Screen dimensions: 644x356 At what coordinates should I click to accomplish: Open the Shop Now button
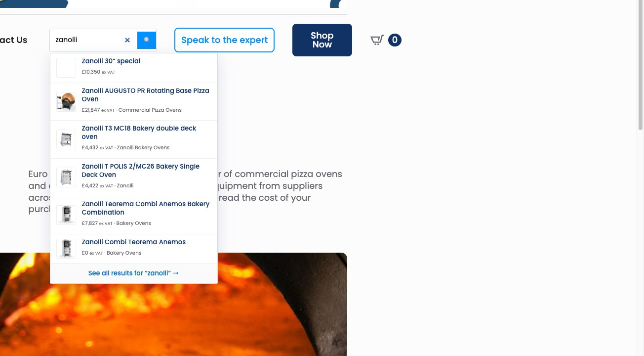coord(322,40)
